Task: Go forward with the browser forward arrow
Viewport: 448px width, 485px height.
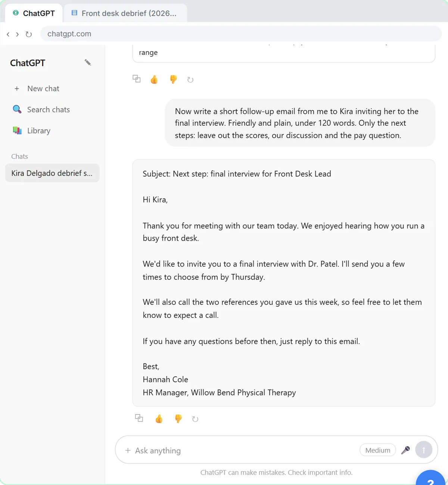Action: click(17, 34)
